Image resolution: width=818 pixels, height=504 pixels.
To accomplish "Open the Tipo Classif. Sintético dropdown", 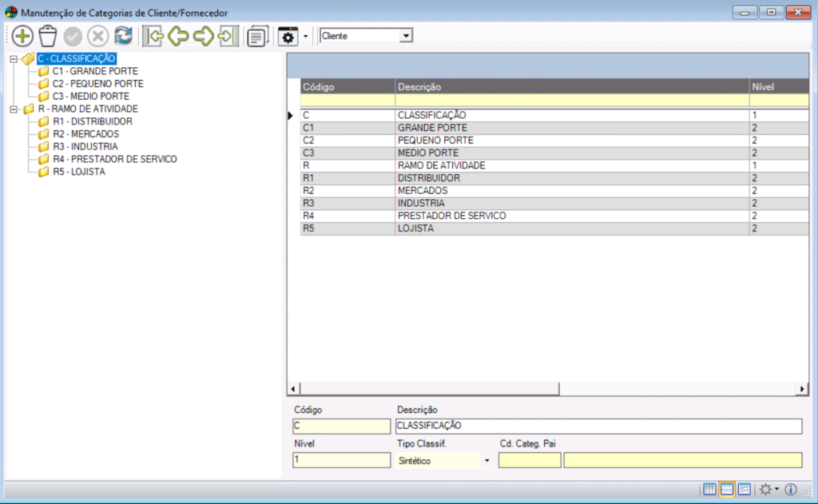I will point(486,461).
